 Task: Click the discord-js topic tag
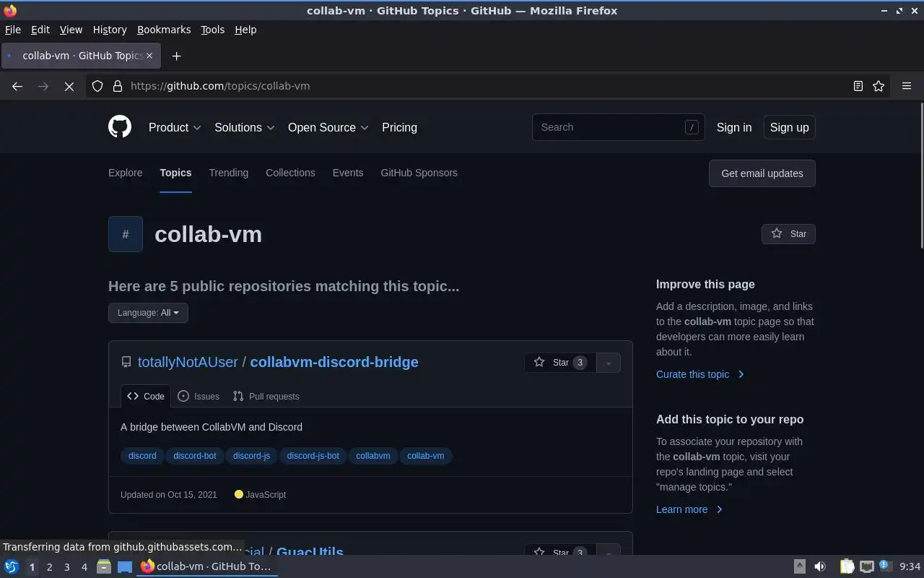[251, 456]
